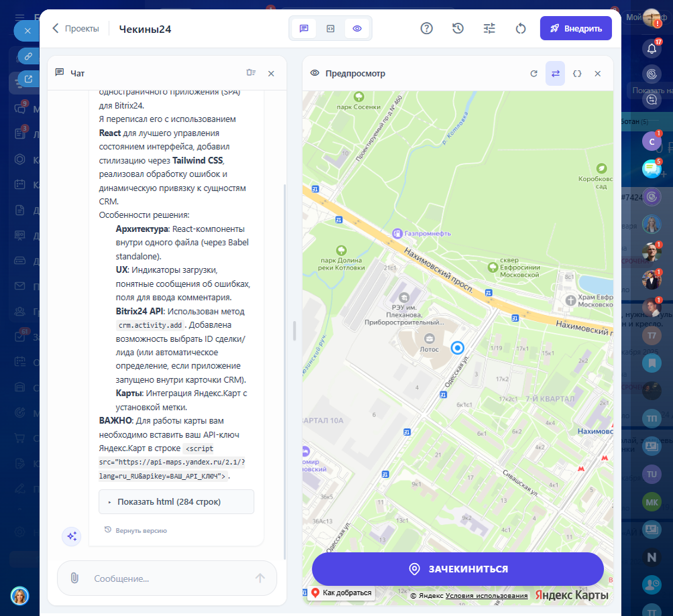The image size is (673, 616).
Task: Select парк Сосенки marker on map
Action: (x=359, y=96)
